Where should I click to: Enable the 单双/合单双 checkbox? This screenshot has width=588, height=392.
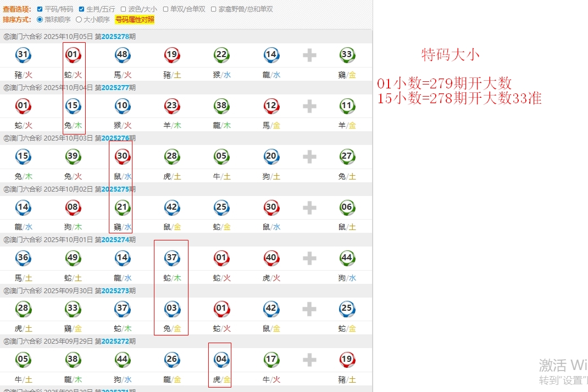[165, 9]
